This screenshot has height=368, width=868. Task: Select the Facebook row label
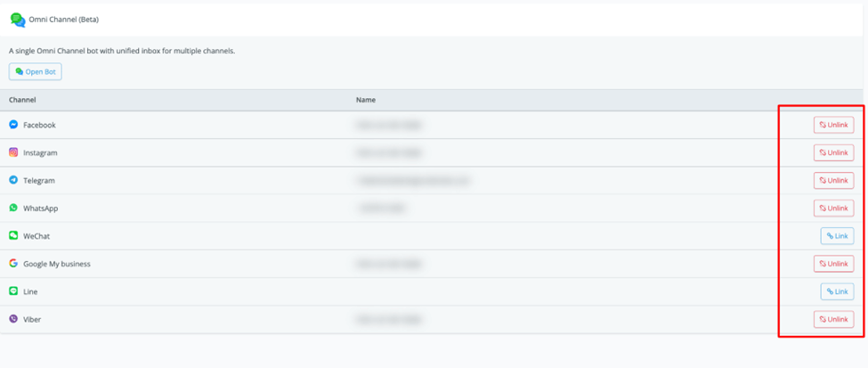pos(39,126)
